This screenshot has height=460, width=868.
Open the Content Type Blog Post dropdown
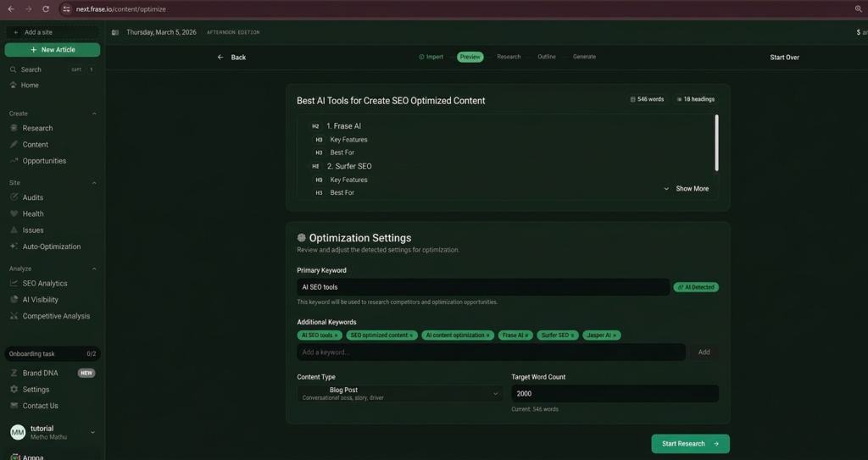(400, 394)
